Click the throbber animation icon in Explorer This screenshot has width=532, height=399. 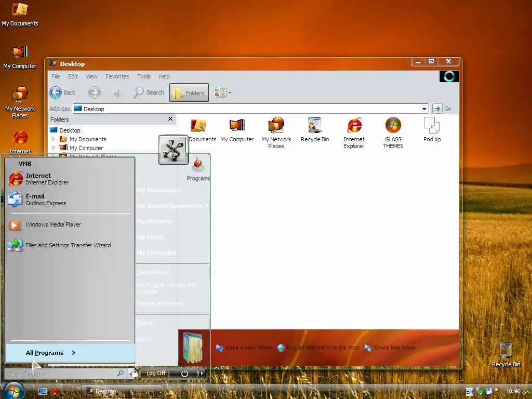coord(449,76)
